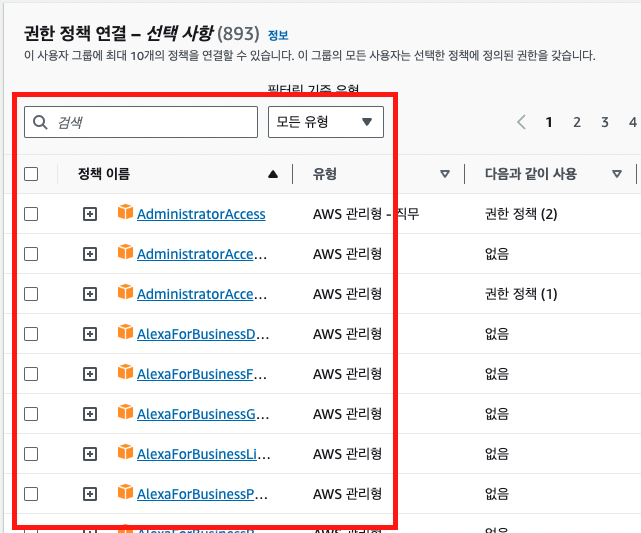
Task: Click the orange policy icon beside AdministratorAccess
Action: 125,212
